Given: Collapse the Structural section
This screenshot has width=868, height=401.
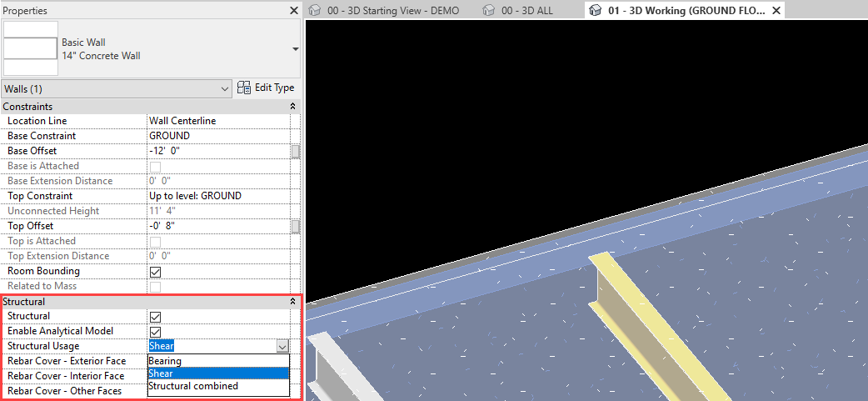Looking at the screenshot, I should 292,301.
